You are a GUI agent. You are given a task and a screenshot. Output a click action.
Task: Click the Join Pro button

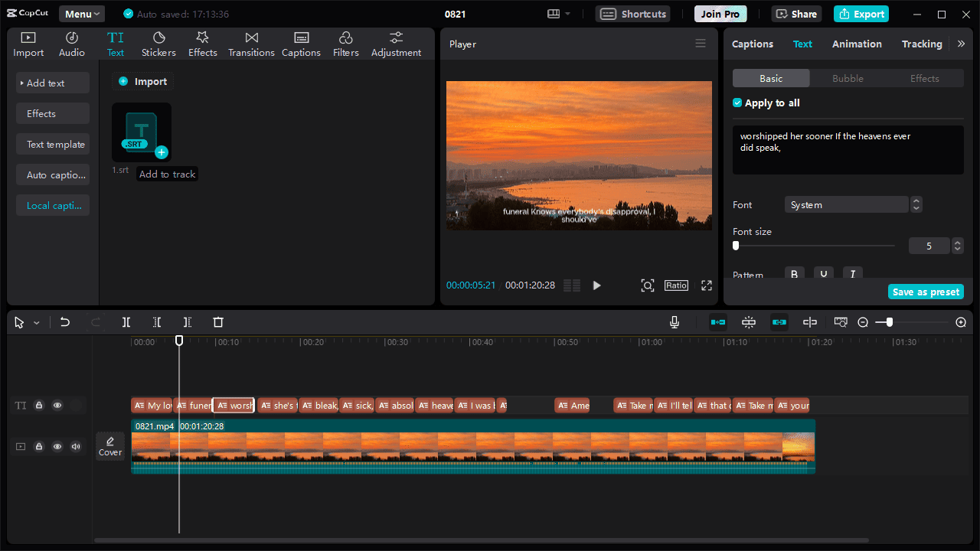(720, 14)
